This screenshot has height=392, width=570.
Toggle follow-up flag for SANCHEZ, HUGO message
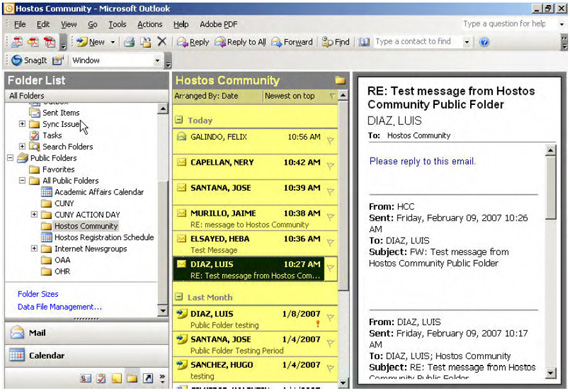click(330, 368)
